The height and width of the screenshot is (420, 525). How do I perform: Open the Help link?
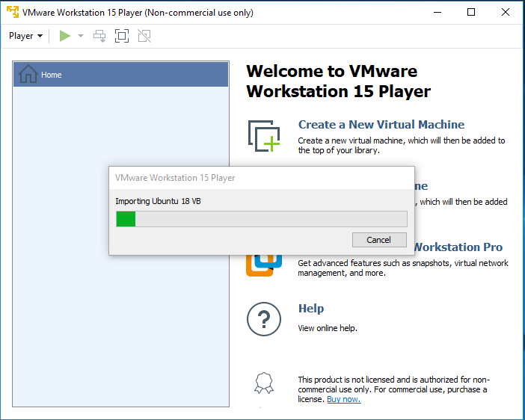(311, 308)
